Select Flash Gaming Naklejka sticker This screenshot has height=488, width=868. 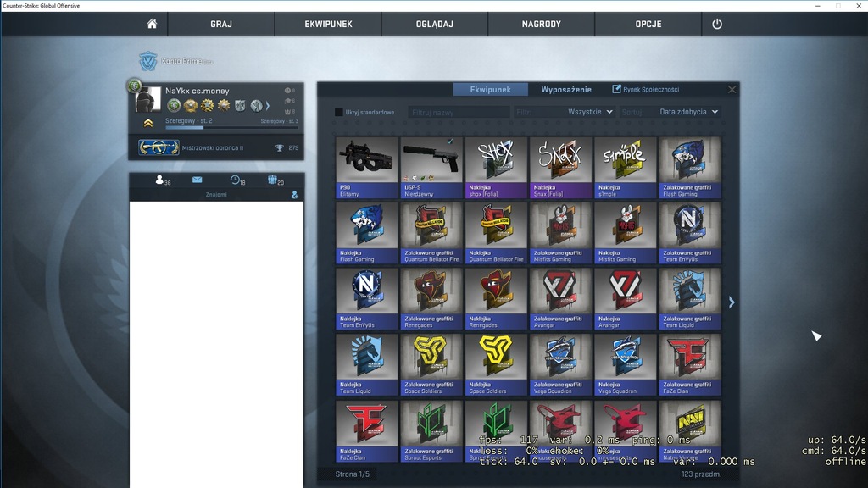366,233
